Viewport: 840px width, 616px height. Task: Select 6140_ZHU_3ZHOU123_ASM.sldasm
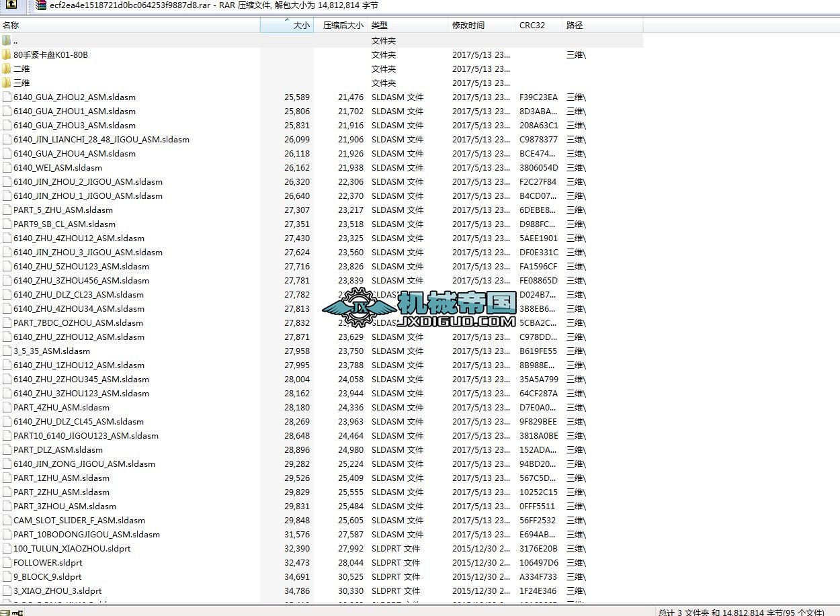point(81,394)
